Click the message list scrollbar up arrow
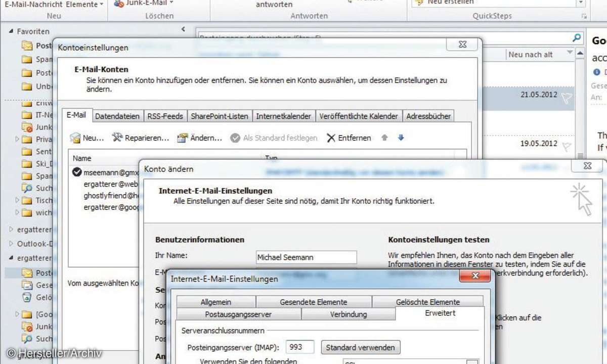The width and height of the screenshot is (607, 364). [580, 52]
